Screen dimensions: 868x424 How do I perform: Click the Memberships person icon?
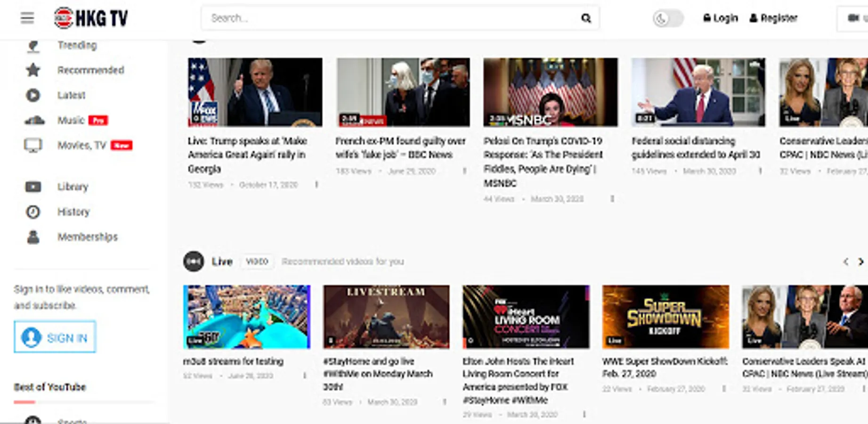point(33,237)
